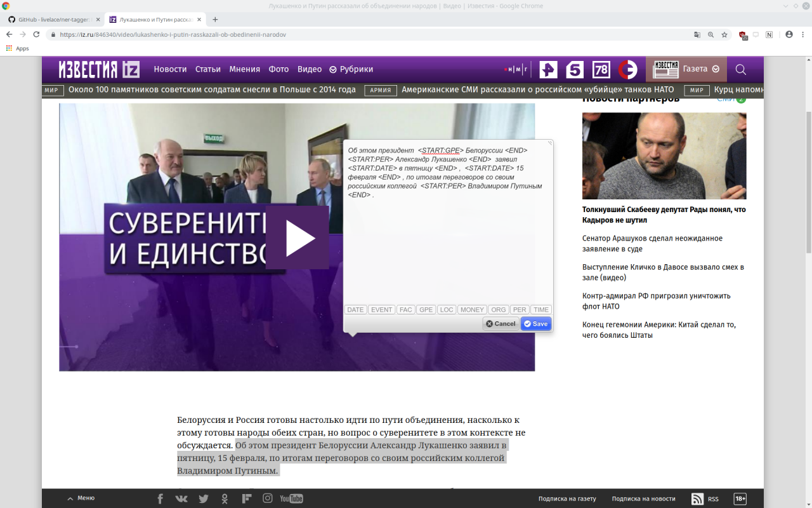Toggle the GPE entity tag button

426,310
